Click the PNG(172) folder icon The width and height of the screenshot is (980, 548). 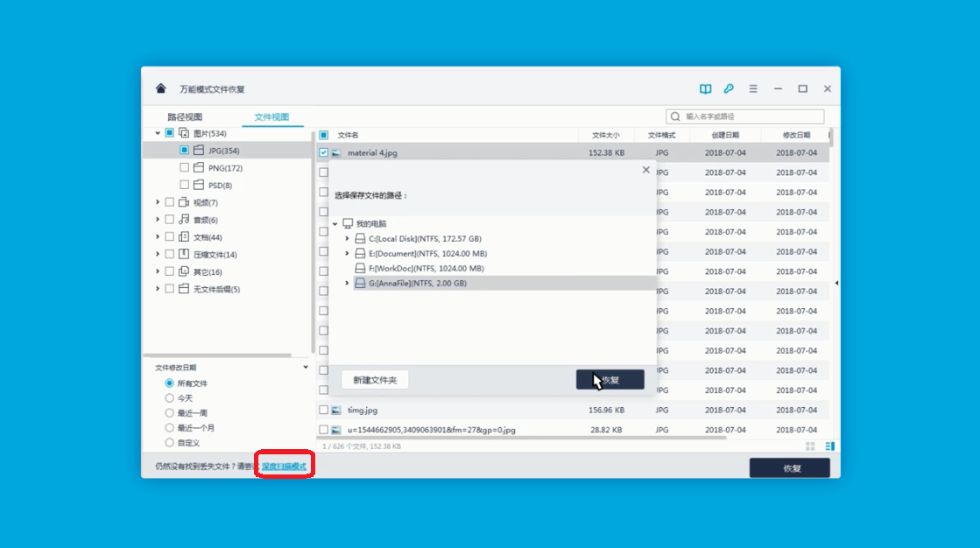(199, 167)
